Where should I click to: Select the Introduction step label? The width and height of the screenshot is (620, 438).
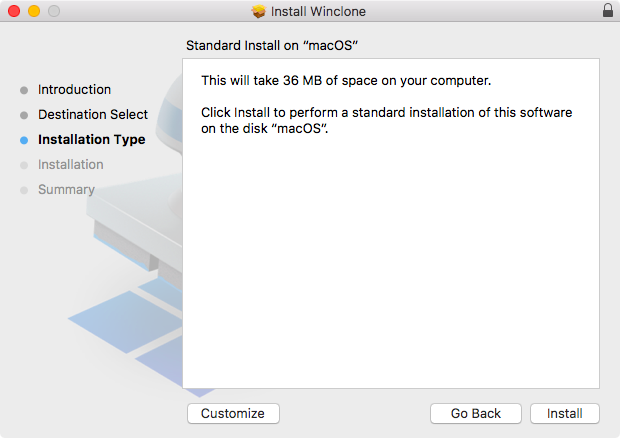[74, 89]
